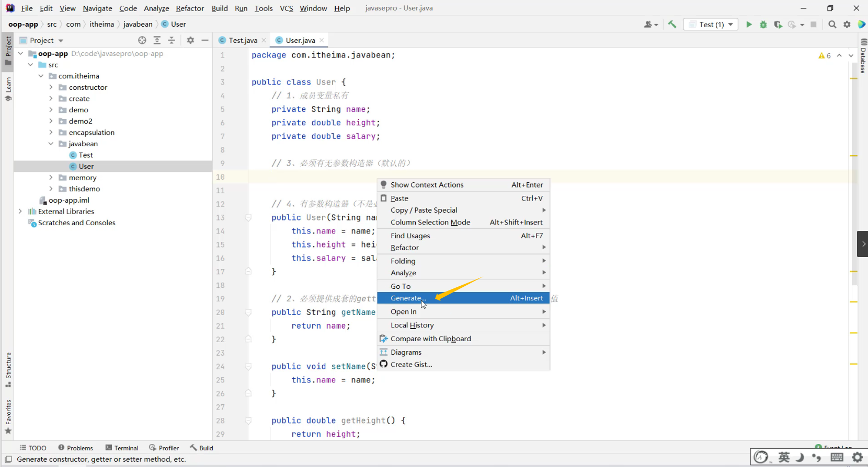Screen dimensions: 868x467
Task: Click the Build Project hammer icon
Action: 672,25
